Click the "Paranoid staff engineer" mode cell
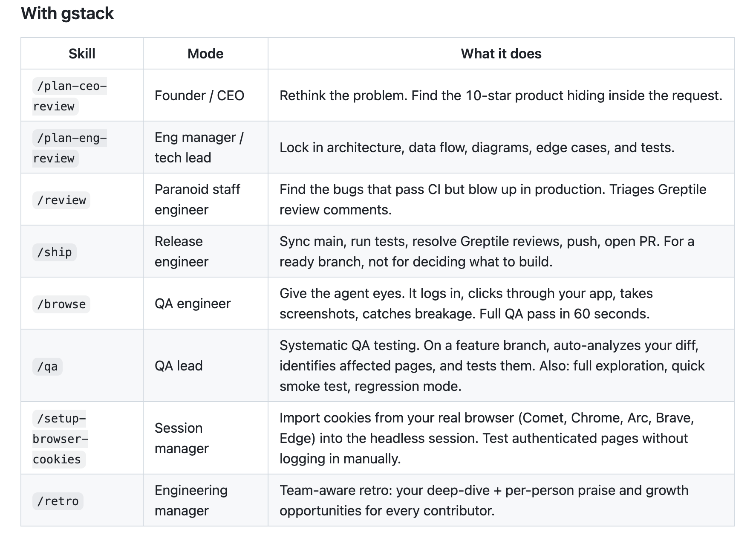756x538 pixels. pos(197,200)
